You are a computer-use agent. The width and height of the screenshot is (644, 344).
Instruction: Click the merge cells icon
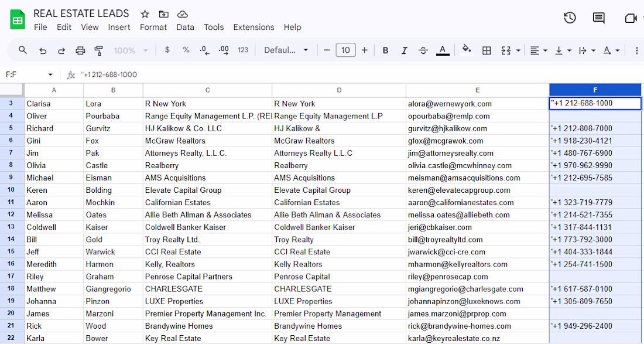coord(506,50)
